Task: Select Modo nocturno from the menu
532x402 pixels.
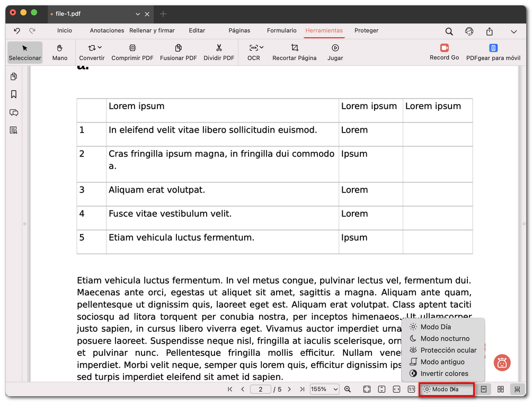Action: 444,338
